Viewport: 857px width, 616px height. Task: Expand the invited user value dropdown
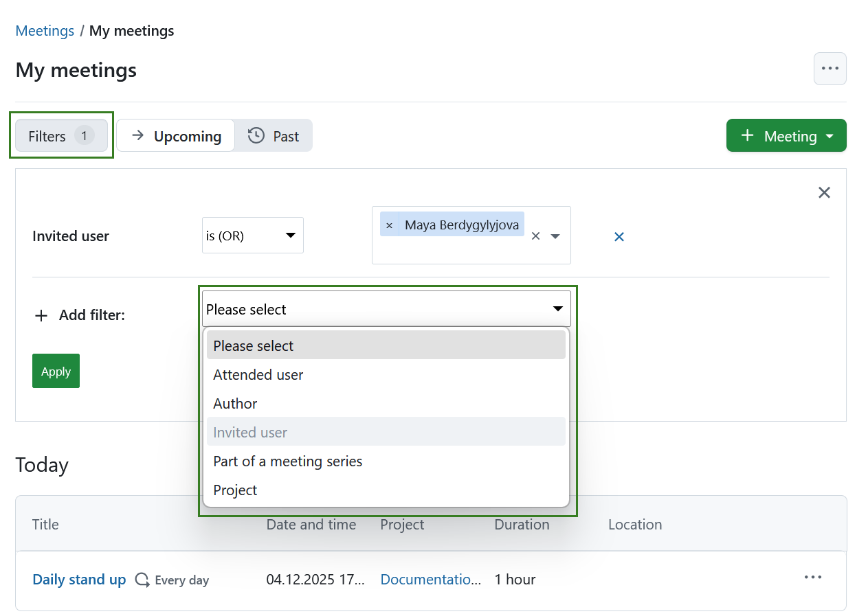555,235
